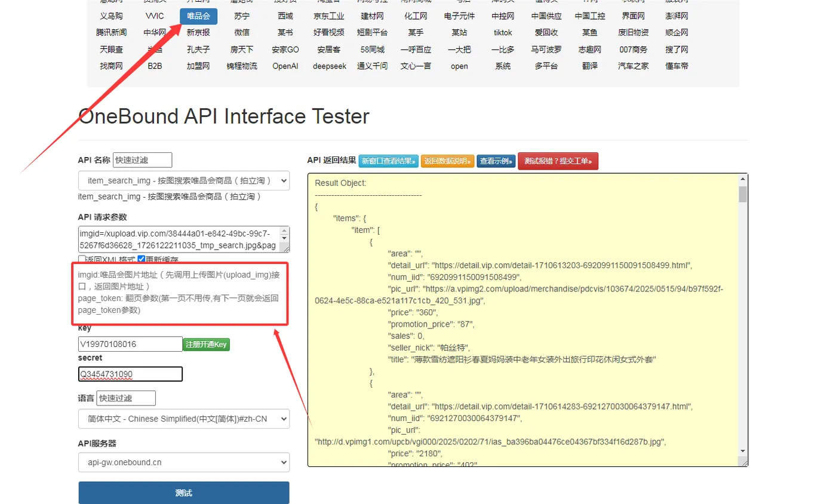
Task: Select the OpenAI tab
Action: tap(285, 66)
